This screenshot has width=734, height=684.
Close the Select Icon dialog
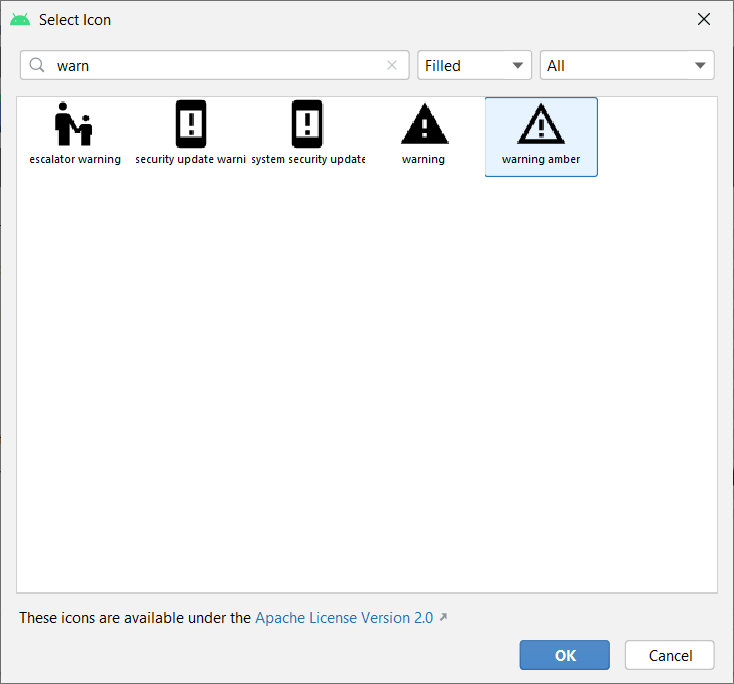(704, 19)
